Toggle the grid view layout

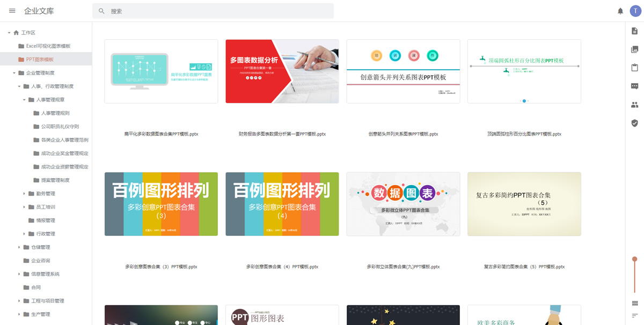point(634,304)
